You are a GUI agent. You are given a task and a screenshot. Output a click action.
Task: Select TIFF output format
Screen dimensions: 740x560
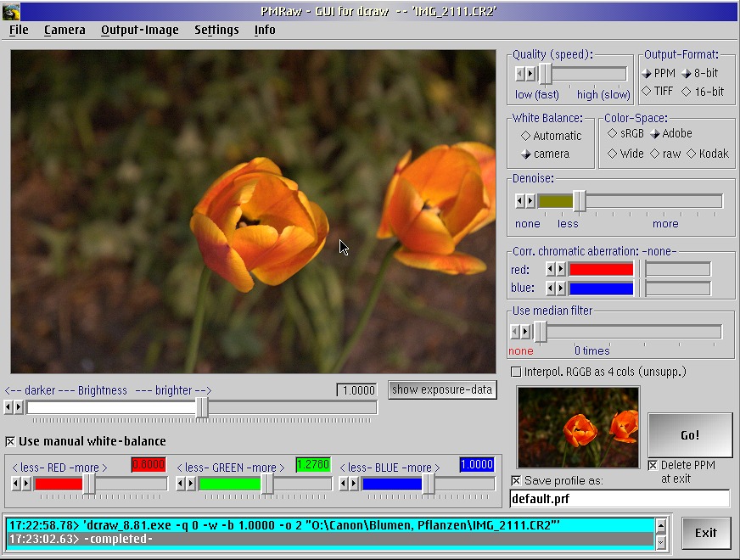tap(647, 92)
